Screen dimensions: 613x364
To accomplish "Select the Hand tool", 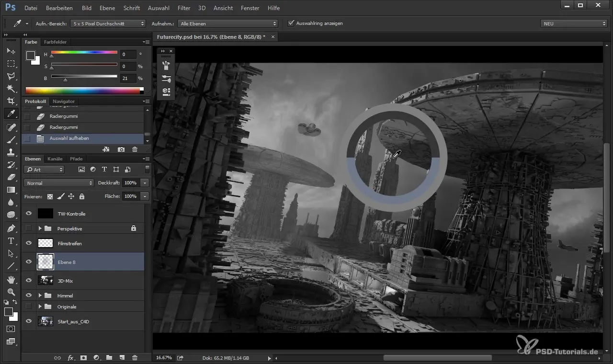I will [x=11, y=279].
